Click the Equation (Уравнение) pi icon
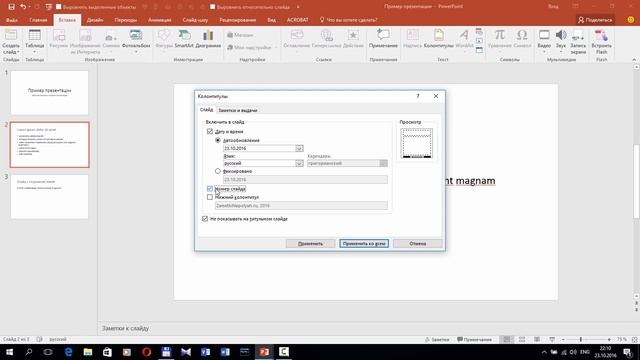Viewport: 640px width, 360px height. [x=500, y=35]
